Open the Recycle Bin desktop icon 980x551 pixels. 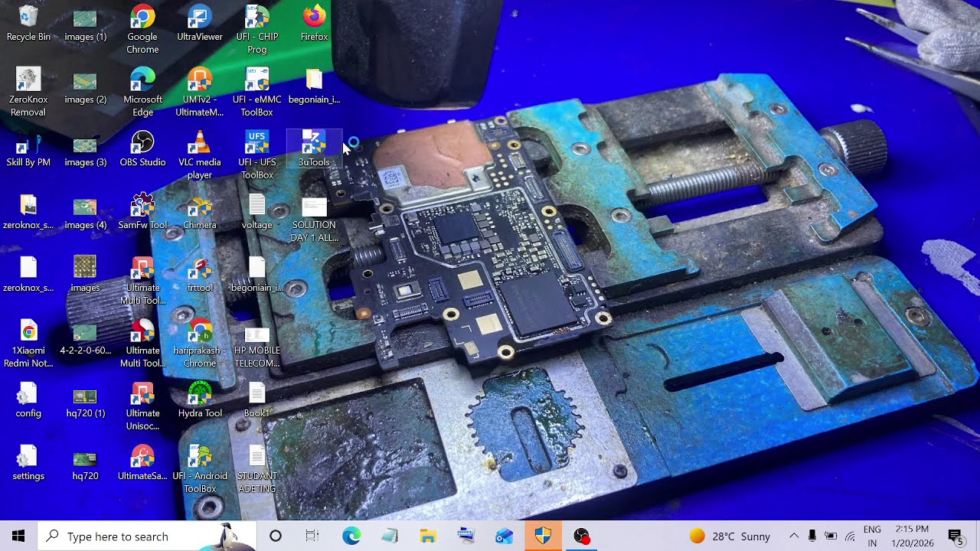pyautogui.click(x=28, y=23)
